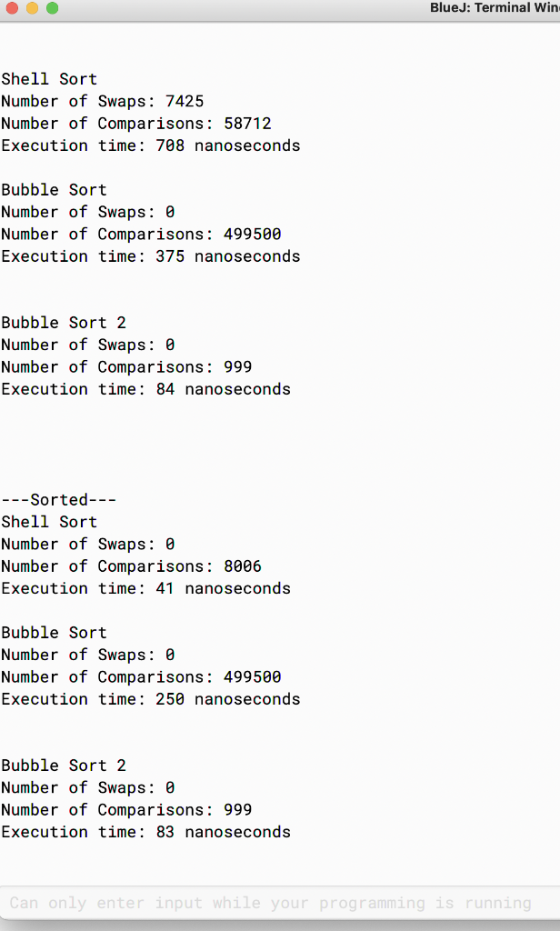Click Execution time: 83 nanoseconds text
This screenshot has height=931, width=560.
click(x=145, y=832)
